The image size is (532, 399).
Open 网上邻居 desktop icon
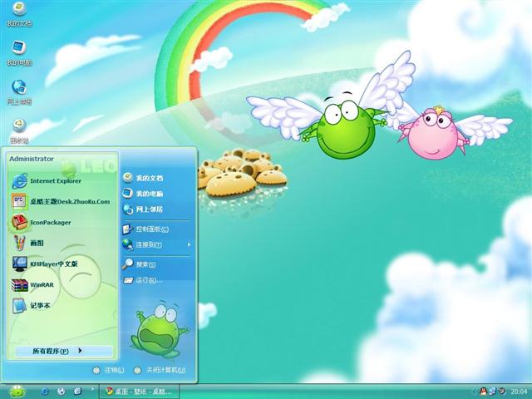click(x=19, y=92)
